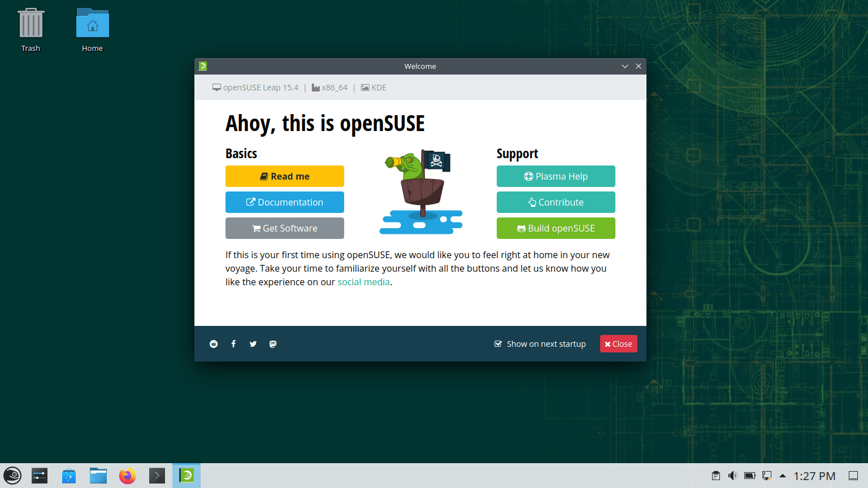This screenshot has width=868, height=488.
Task: Minimize the Welcome window via title bar chevron
Action: point(625,66)
